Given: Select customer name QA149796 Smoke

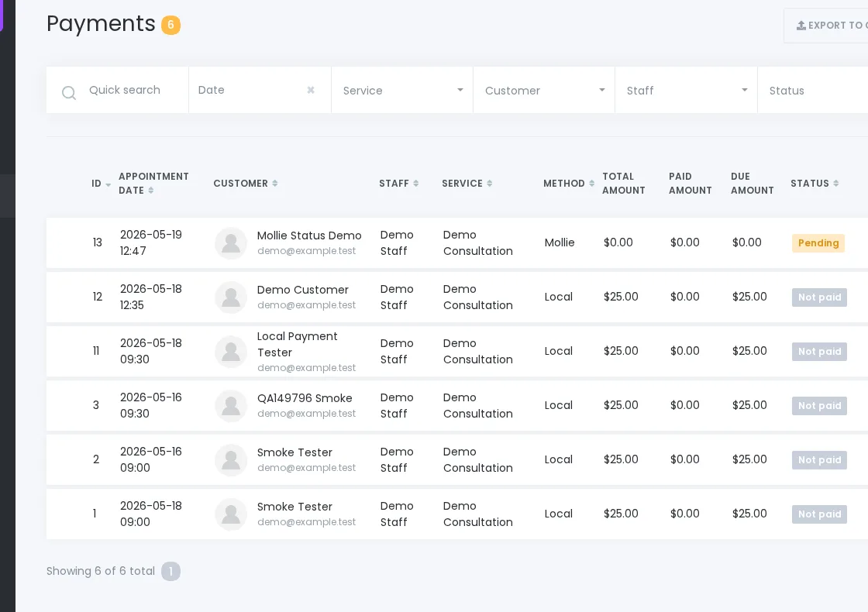Looking at the screenshot, I should (305, 398).
